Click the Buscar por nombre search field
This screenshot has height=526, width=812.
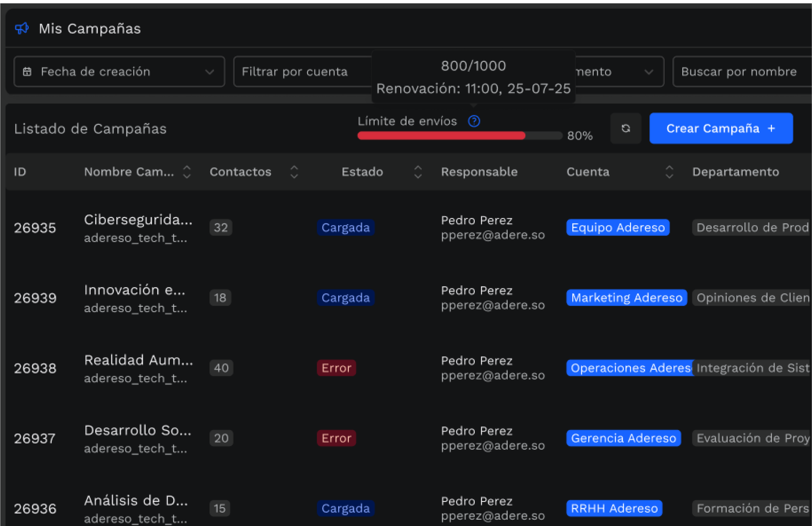(x=741, y=72)
